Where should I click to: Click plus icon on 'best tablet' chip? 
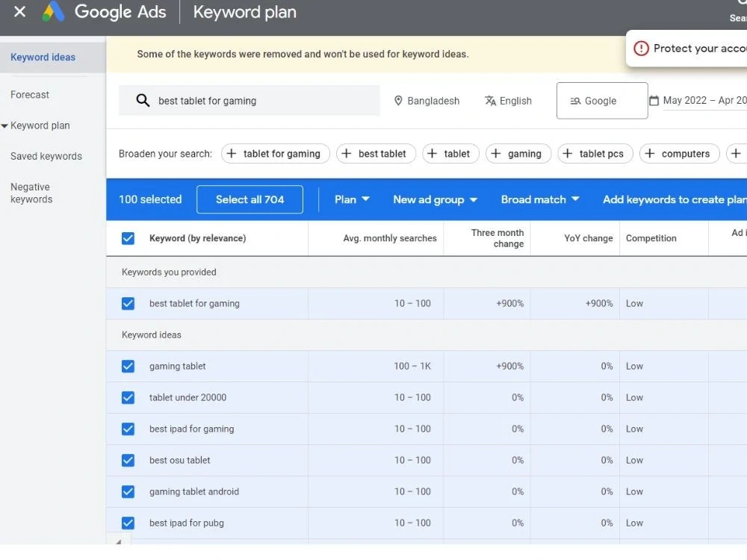pos(347,154)
